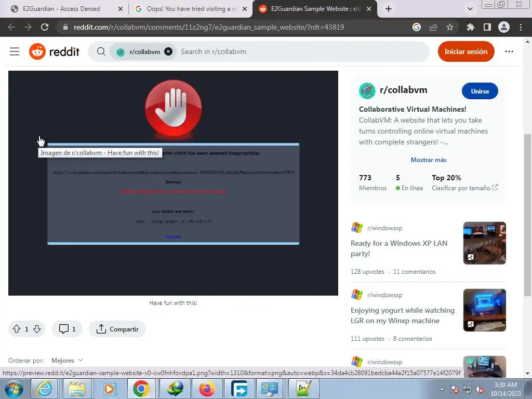Downvote the post
The width and height of the screenshot is (532, 399).
(x=37, y=329)
